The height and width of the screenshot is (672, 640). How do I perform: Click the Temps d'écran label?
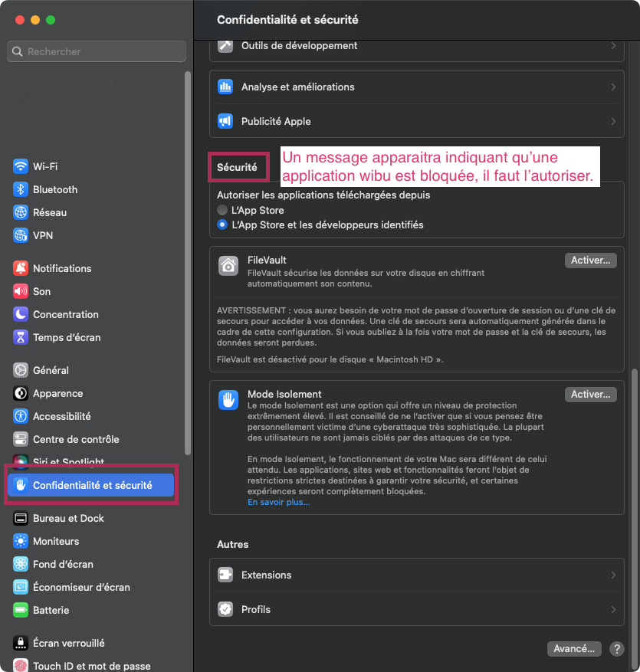67,337
